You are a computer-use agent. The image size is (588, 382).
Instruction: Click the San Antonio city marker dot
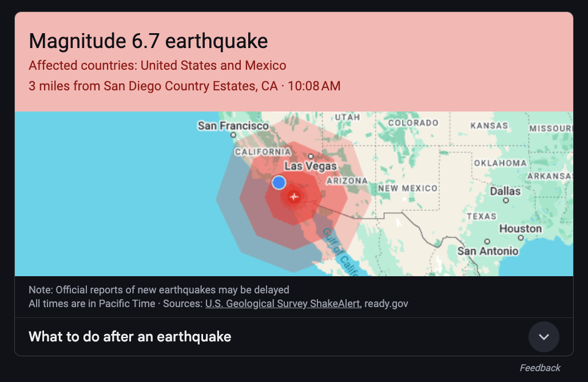[x=487, y=241]
